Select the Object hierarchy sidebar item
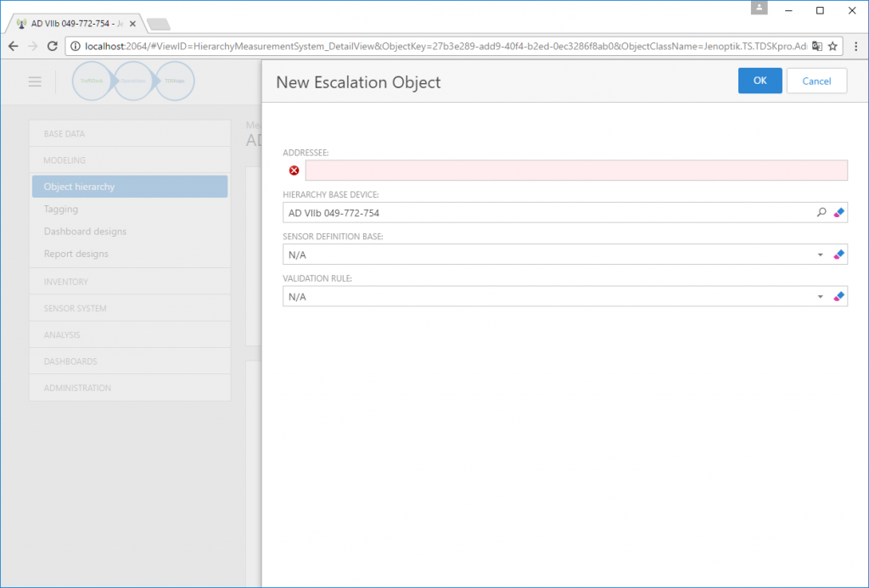 click(x=129, y=186)
